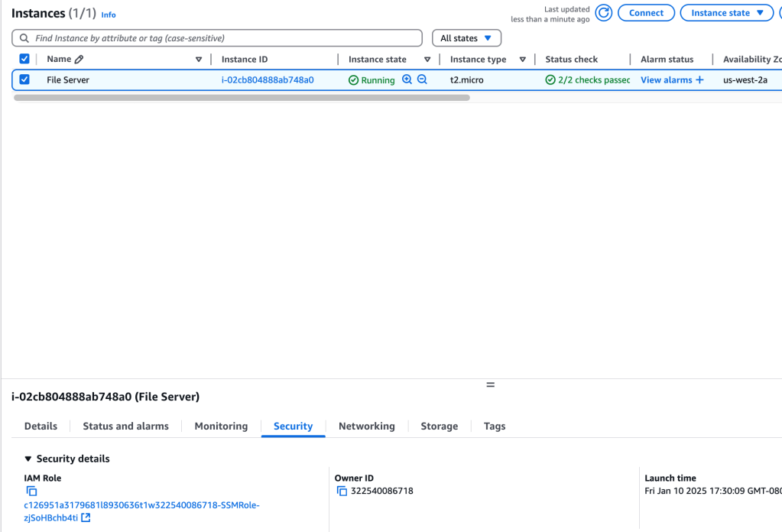Click the panel resize handle above details
Image resolution: width=782 pixels, height=532 pixels.
pos(490,384)
